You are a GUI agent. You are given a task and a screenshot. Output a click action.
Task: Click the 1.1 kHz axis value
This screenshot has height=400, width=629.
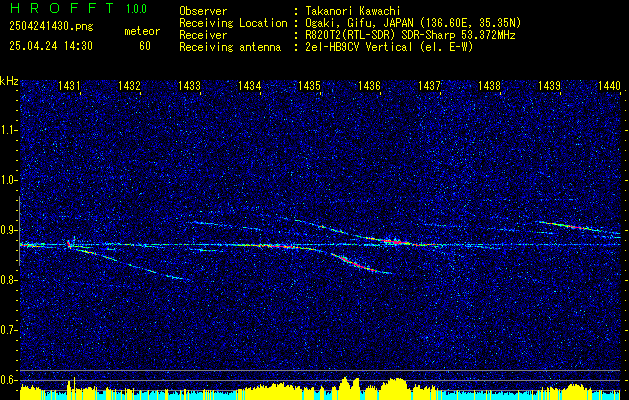[8, 130]
